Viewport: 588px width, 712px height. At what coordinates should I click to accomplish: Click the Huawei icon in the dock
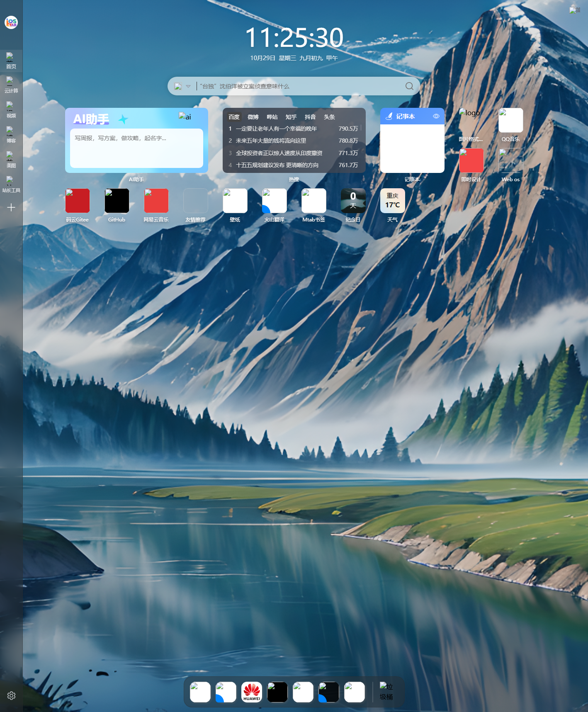252,692
